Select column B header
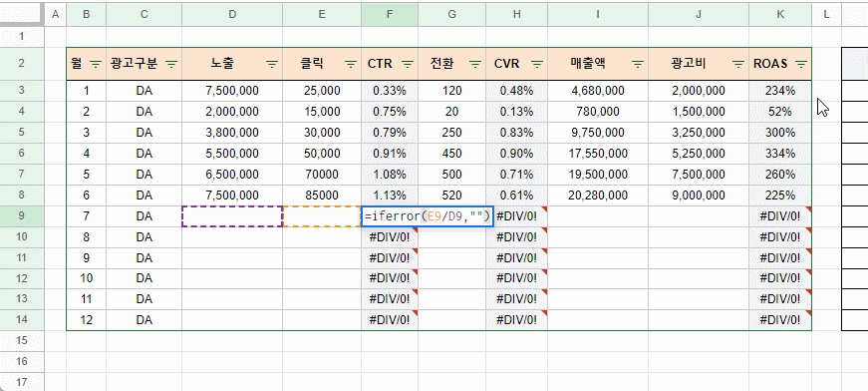This screenshot has width=868, height=391. pos(87,15)
